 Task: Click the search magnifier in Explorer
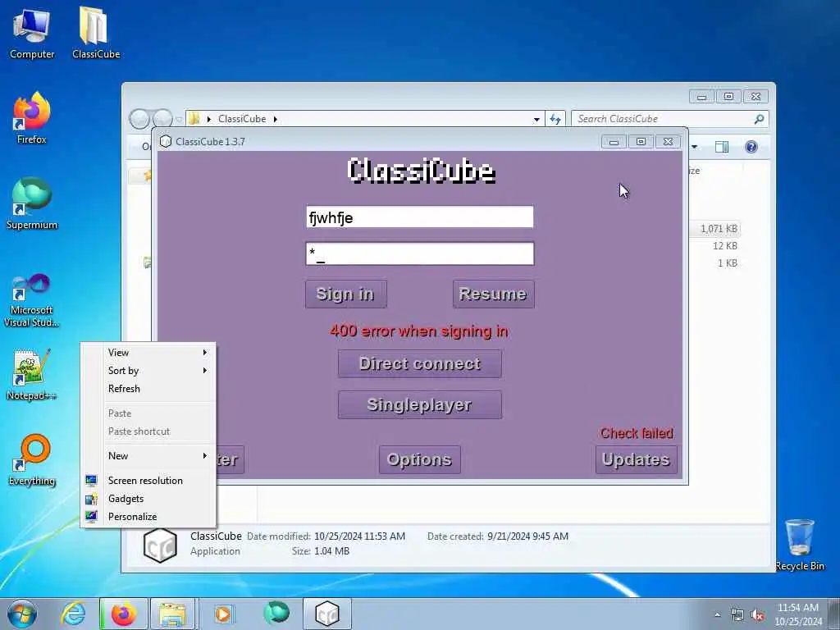759,119
